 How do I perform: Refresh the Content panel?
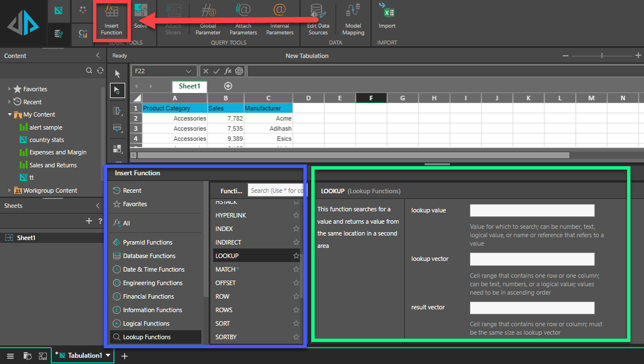coord(100,70)
